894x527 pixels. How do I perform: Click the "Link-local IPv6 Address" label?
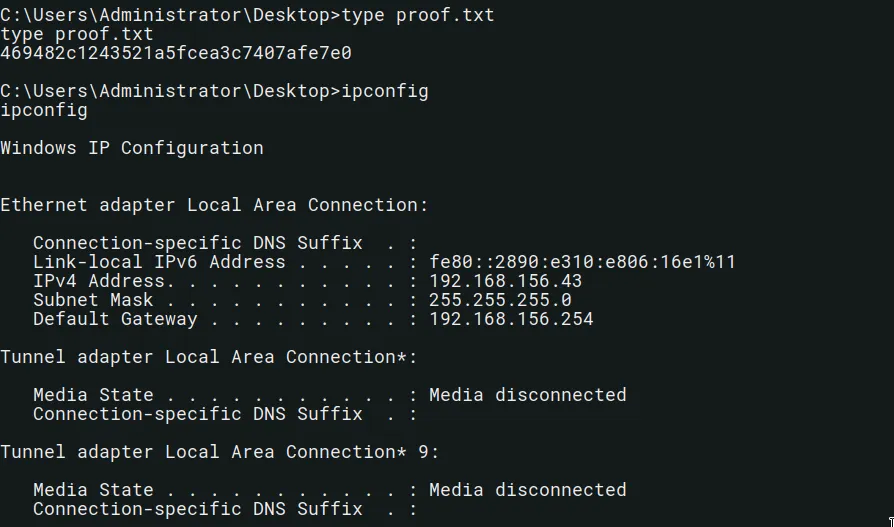[159, 262]
